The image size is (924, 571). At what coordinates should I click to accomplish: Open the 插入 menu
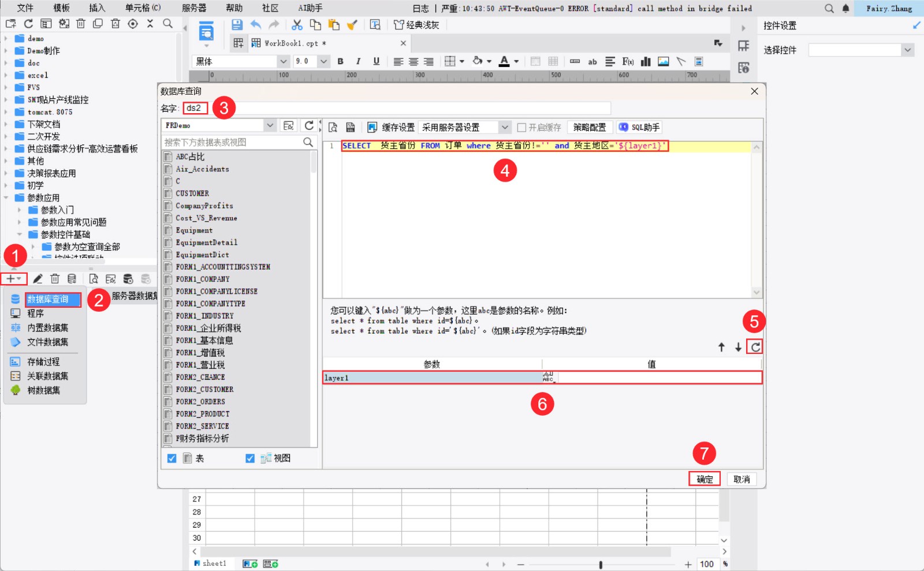tap(97, 8)
